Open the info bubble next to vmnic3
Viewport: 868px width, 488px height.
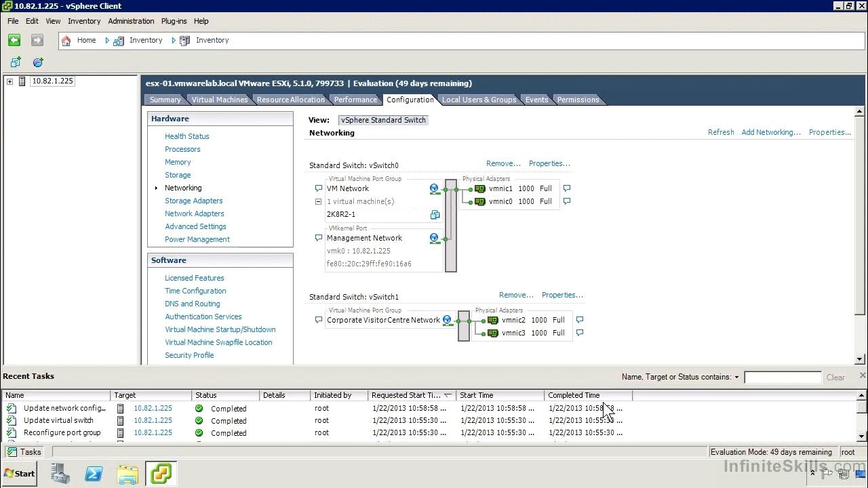click(x=580, y=333)
